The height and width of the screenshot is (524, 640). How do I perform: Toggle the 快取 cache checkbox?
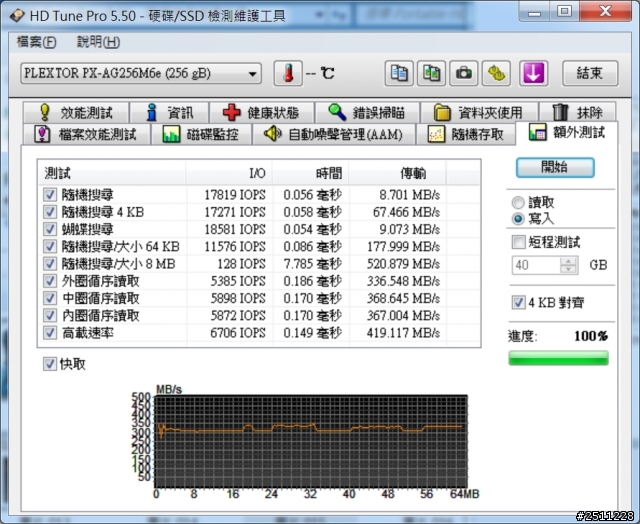click(50, 364)
